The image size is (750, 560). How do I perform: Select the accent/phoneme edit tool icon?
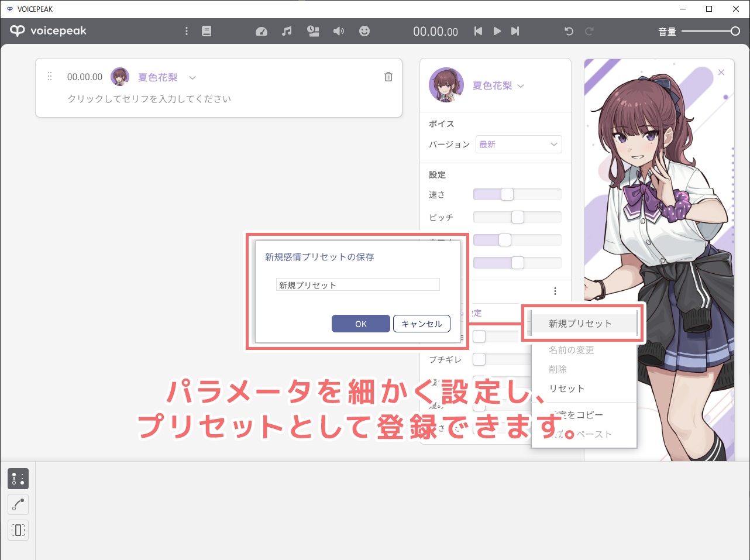[18, 479]
